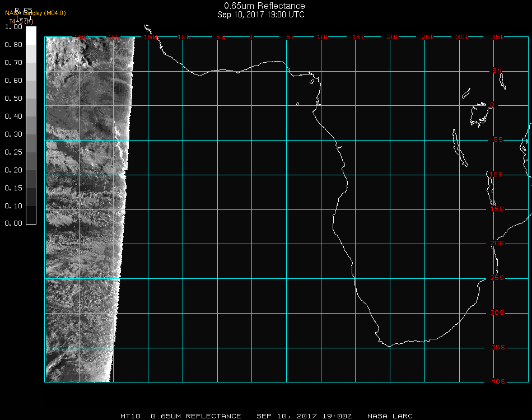532x420 pixels.
Task: Click the 35E longitude label
Action: pos(497,37)
